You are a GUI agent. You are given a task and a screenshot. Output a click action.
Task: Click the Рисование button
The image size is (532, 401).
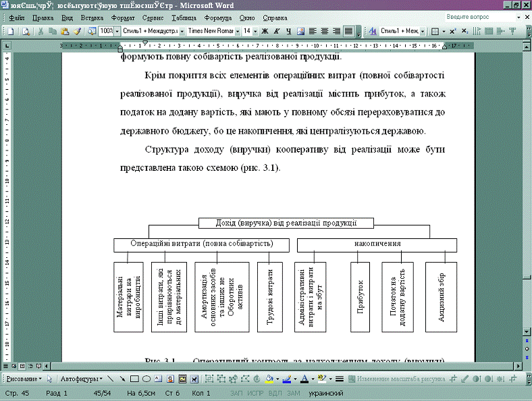coord(23,379)
